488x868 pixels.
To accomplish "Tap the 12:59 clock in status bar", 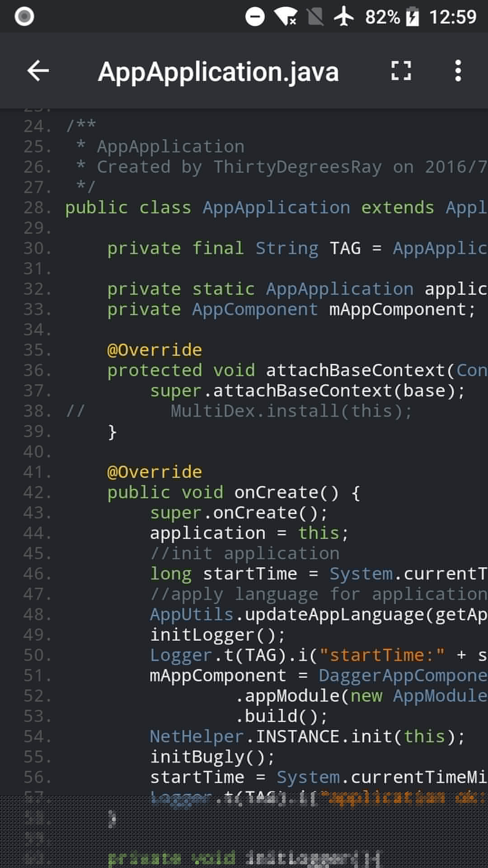I will [452, 17].
